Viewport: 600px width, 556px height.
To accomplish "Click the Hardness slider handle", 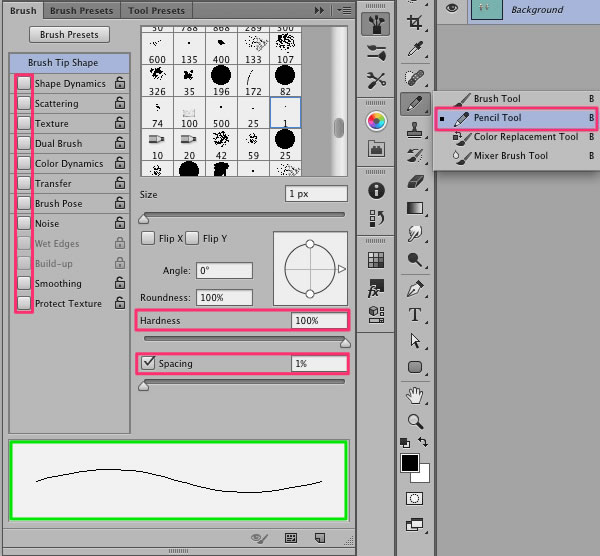I will point(345,343).
